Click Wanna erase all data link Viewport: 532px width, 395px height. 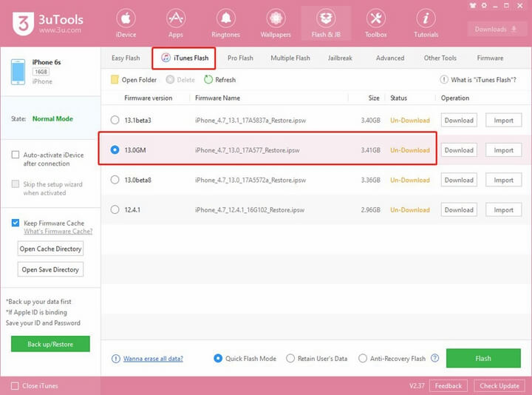tap(153, 359)
